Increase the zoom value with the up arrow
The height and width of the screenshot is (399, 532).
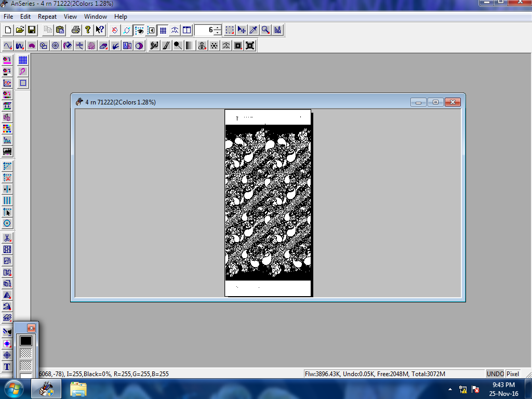[x=218, y=28]
